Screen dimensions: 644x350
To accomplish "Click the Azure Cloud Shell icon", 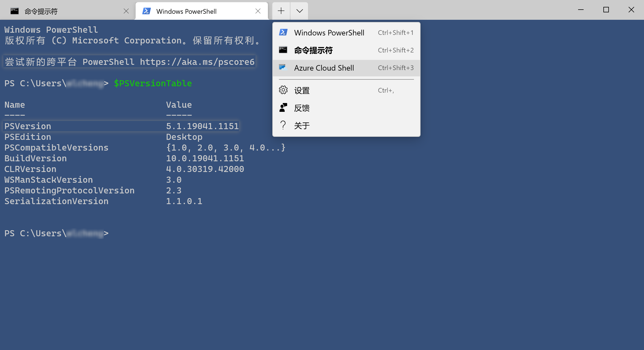I will coord(283,68).
